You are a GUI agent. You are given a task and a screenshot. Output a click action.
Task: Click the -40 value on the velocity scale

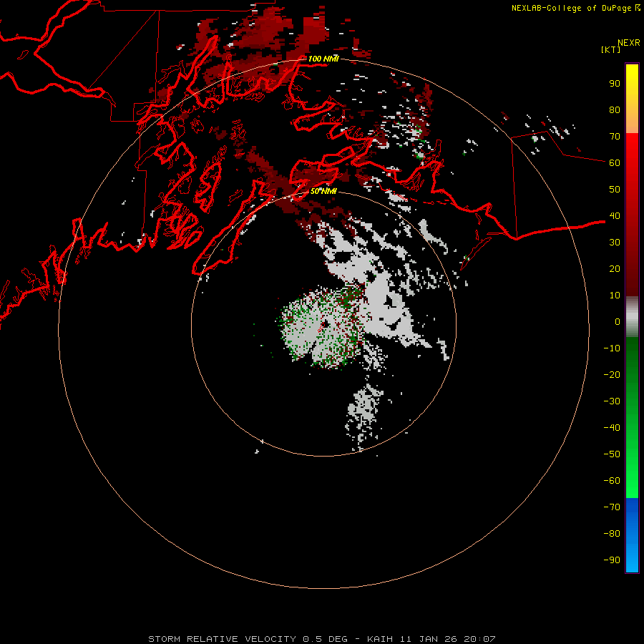pyautogui.click(x=612, y=428)
